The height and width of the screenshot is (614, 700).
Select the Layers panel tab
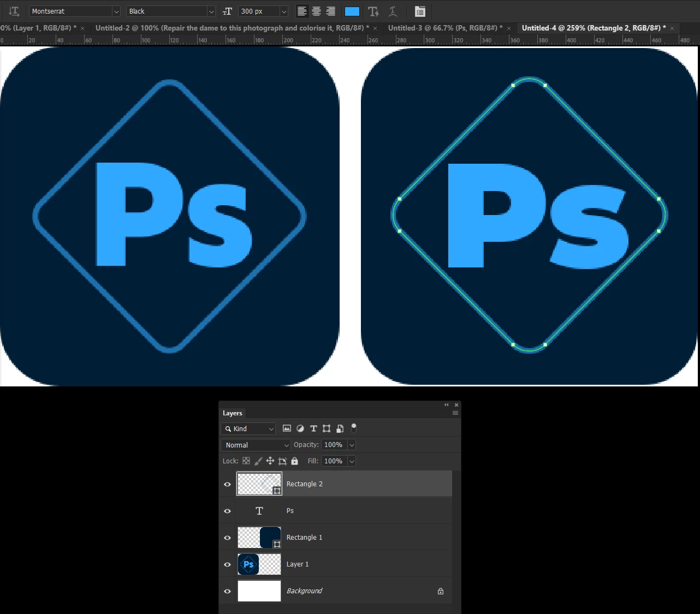point(233,413)
